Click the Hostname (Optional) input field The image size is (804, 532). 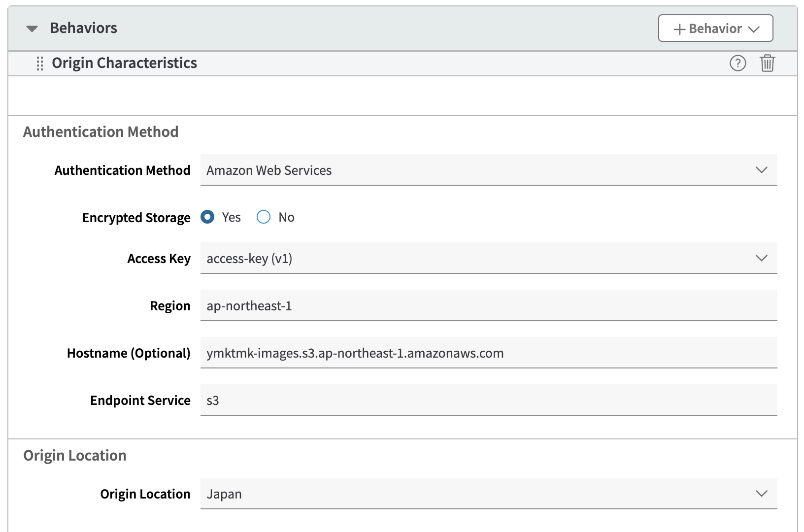tap(488, 353)
